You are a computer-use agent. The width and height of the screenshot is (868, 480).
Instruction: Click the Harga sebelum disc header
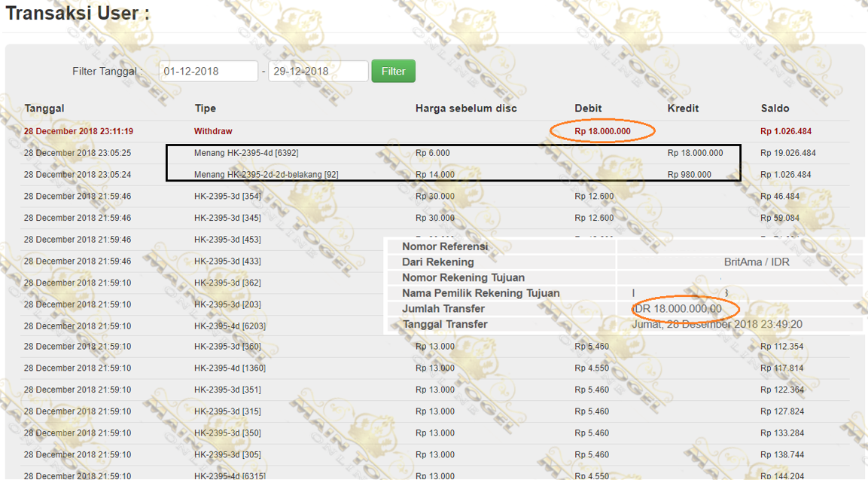pos(466,109)
